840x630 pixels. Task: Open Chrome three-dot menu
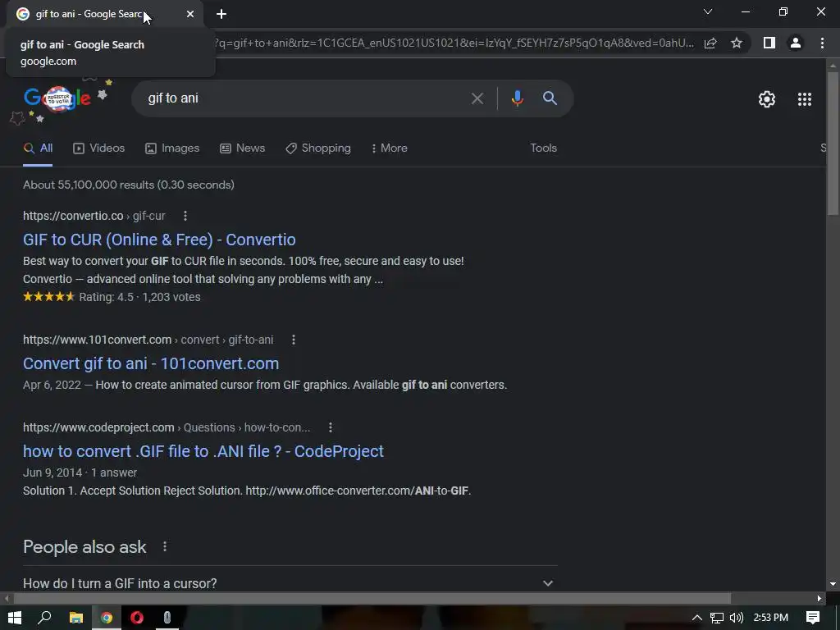822,43
